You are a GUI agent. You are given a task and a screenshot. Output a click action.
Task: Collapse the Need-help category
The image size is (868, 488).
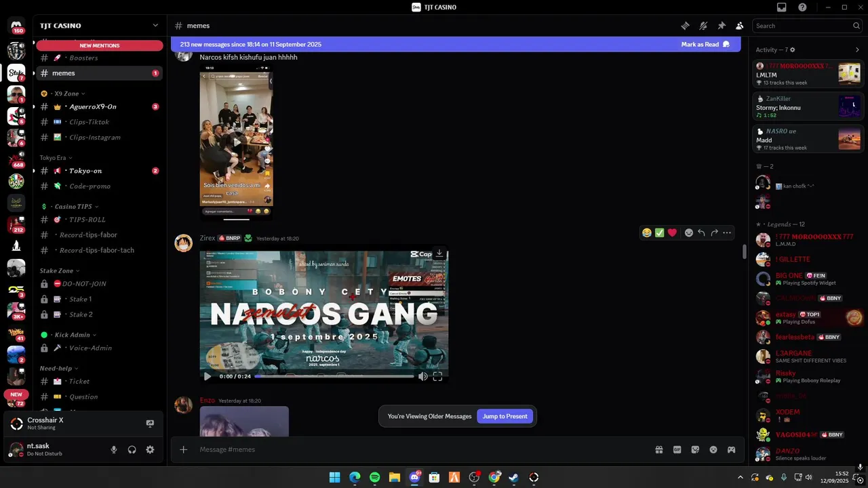point(59,369)
